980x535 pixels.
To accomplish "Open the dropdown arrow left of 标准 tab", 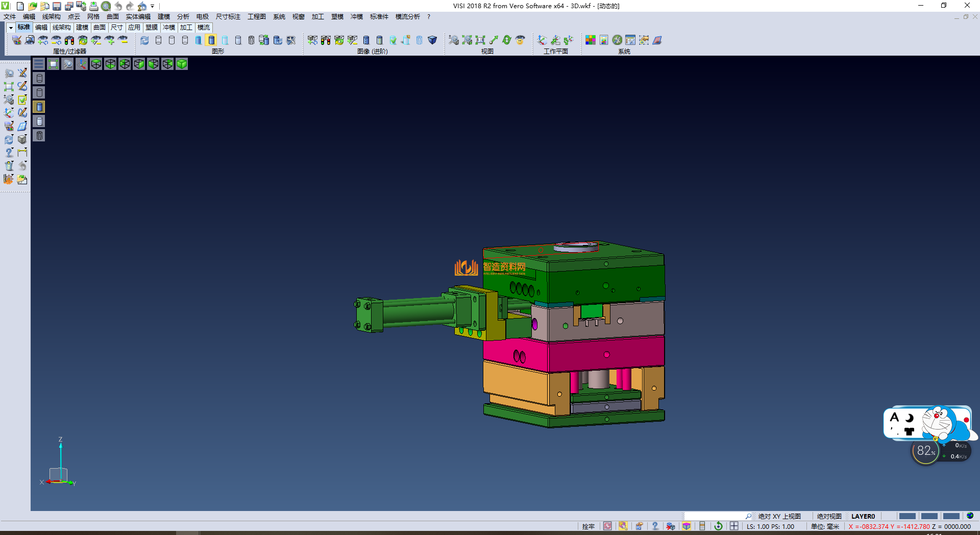I will point(10,28).
